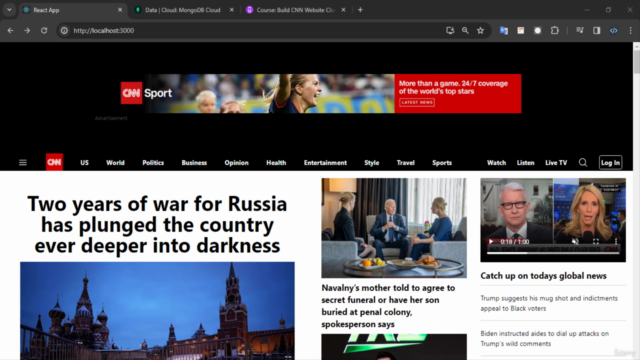Screen dimensions: 640x360
Task: Switch to the Build CNN Website course tab
Action: pyautogui.click(x=296, y=10)
